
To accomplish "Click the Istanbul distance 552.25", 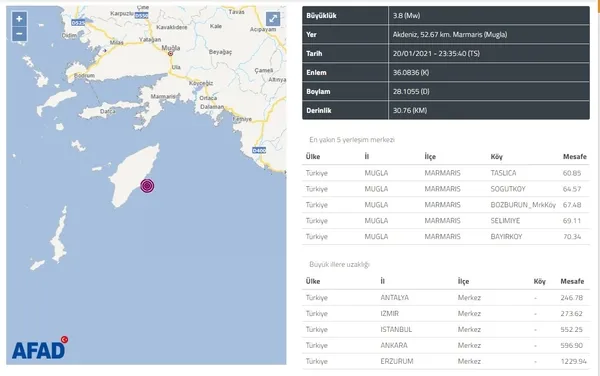I will point(572,329).
